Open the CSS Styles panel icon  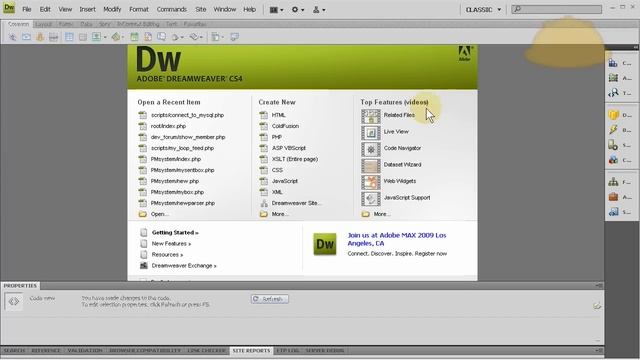[x=613, y=63]
